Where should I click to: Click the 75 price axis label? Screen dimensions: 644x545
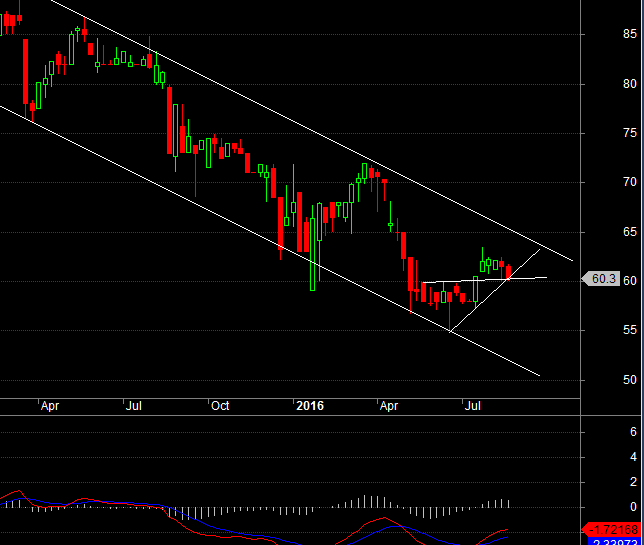click(x=630, y=133)
